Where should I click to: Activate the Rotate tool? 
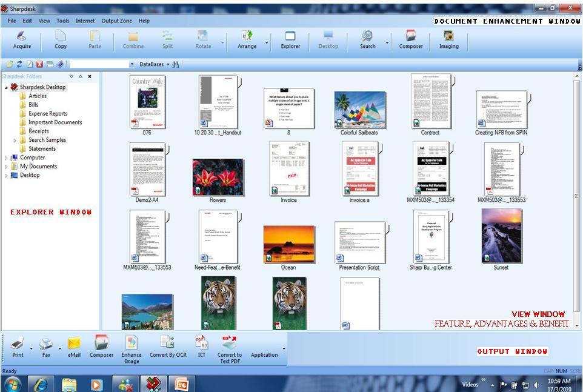(203, 39)
